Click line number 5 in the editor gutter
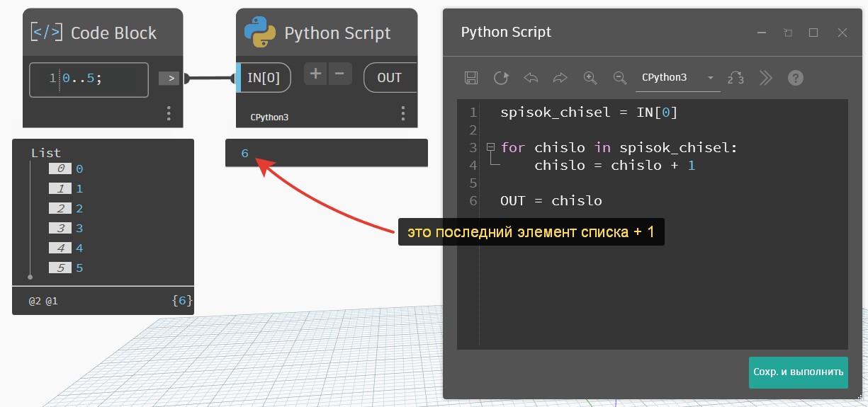 click(x=473, y=183)
